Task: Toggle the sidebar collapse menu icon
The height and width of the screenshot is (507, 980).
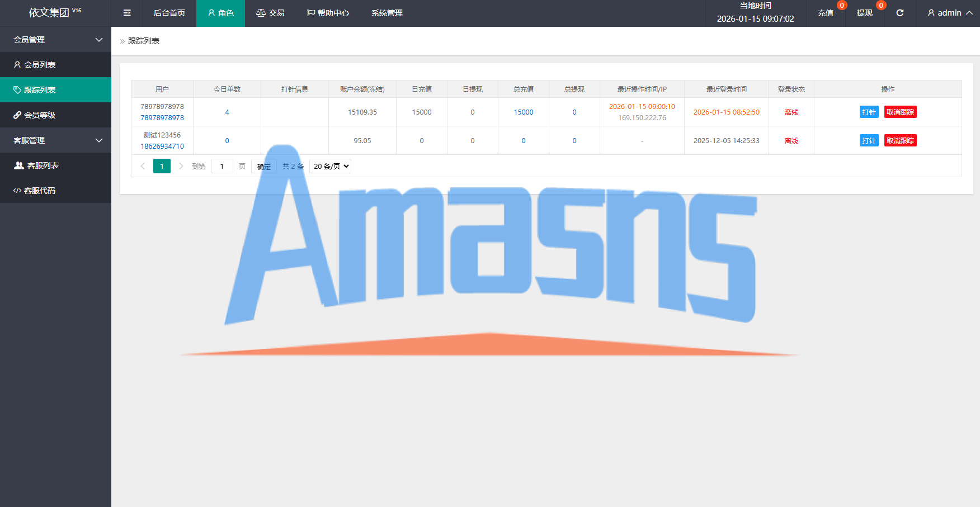Action: 127,13
